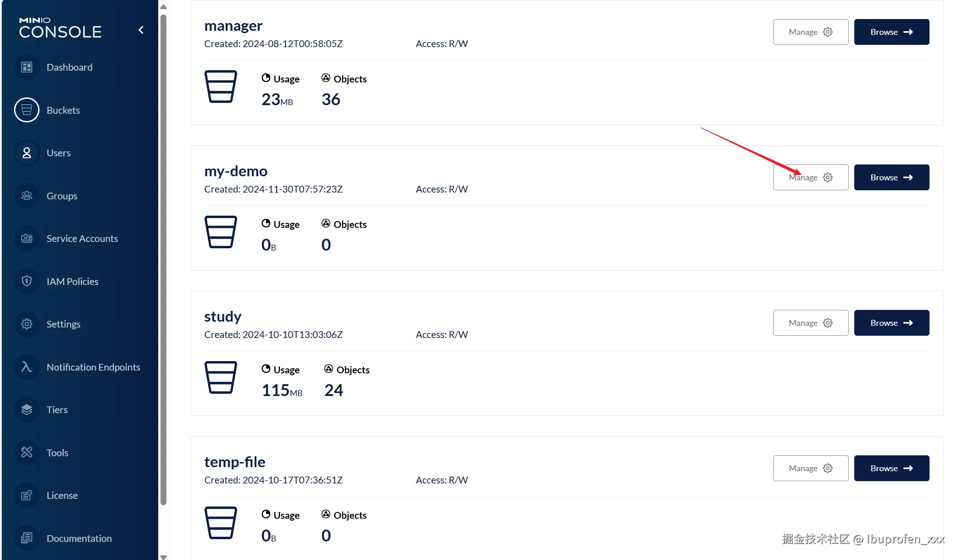Open the Settings menu item

63,324
